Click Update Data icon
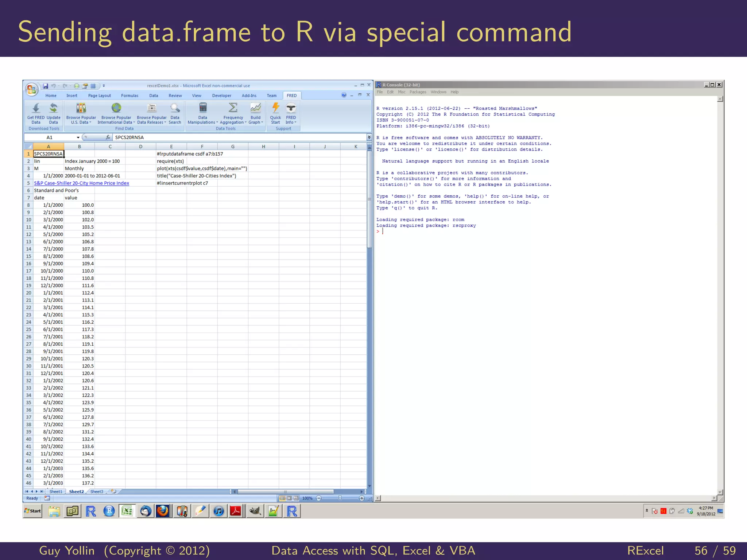The image size is (747, 560). tap(53, 114)
